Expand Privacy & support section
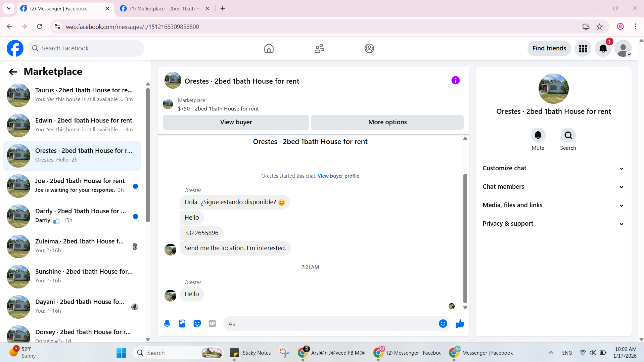This screenshot has height=362, width=644. click(553, 224)
